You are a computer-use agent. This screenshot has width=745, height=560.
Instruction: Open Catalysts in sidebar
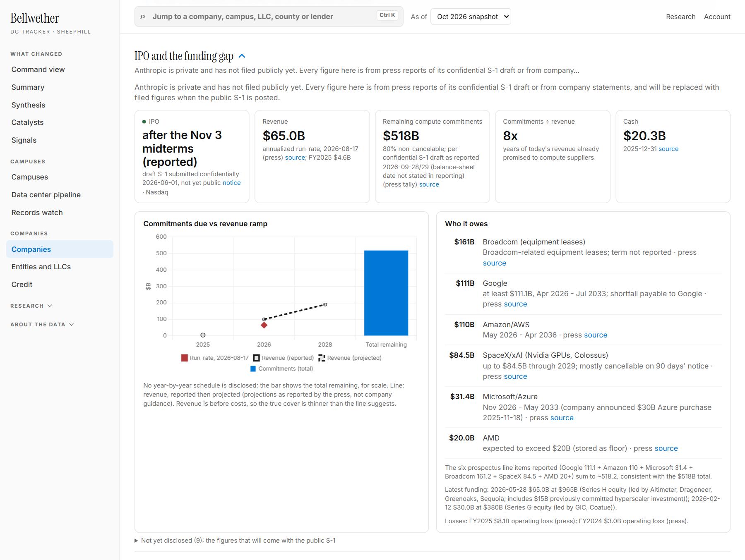point(60,122)
